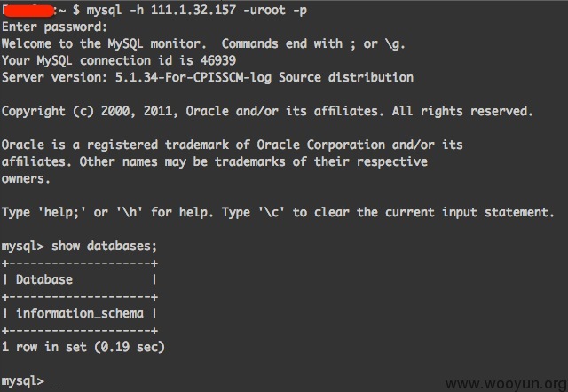
Task: Click the information_schema row
Action: tap(80, 313)
